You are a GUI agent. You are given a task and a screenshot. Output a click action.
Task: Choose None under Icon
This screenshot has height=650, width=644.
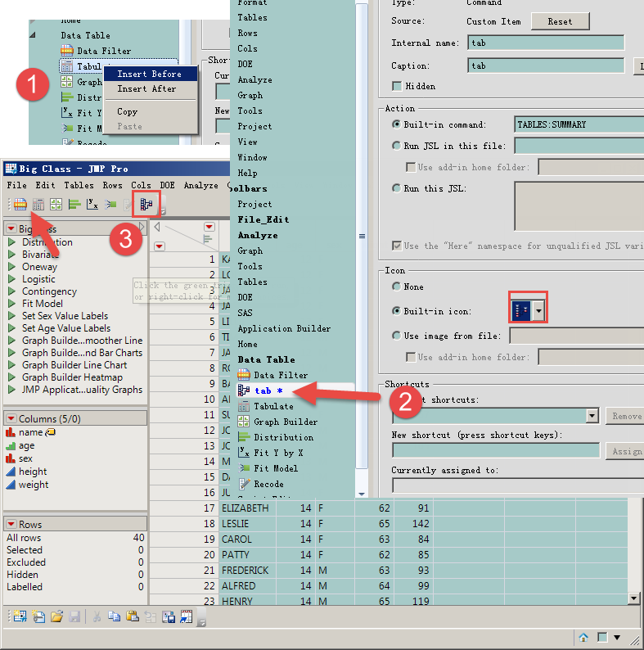(x=397, y=287)
